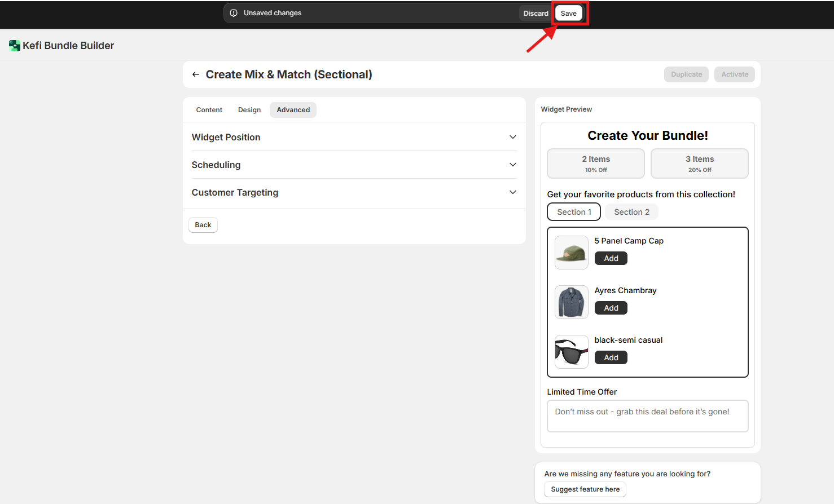Click the Ayres Chambray product thumbnail
Viewport: 834px width, 504px height.
(x=572, y=302)
